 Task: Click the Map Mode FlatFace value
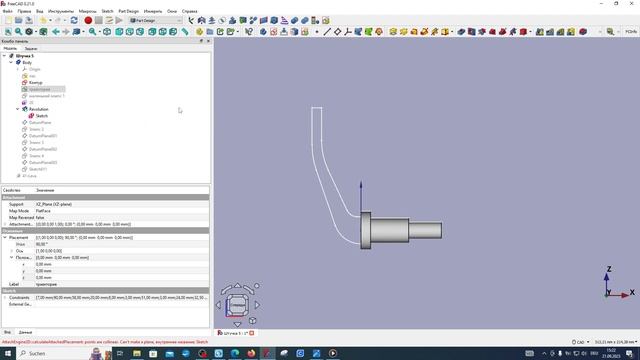pos(122,211)
